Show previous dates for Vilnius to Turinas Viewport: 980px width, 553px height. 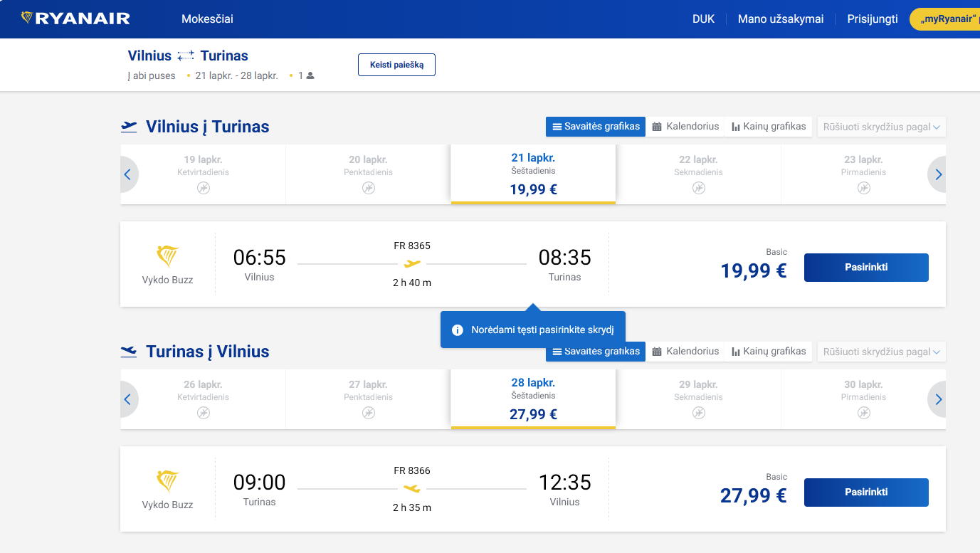(x=128, y=174)
